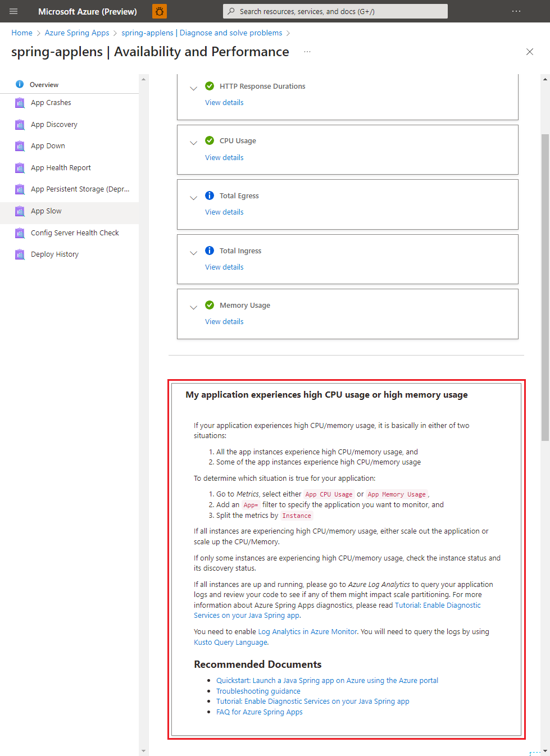
Task: Open the ellipsis menu beside the page title
Action: click(x=307, y=52)
